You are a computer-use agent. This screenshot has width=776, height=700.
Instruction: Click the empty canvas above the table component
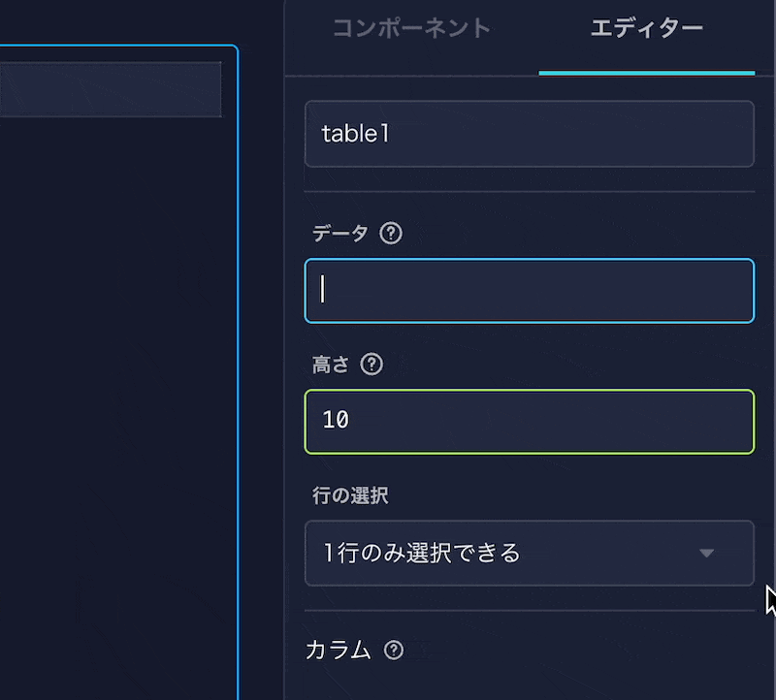click(x=116, y=21)
